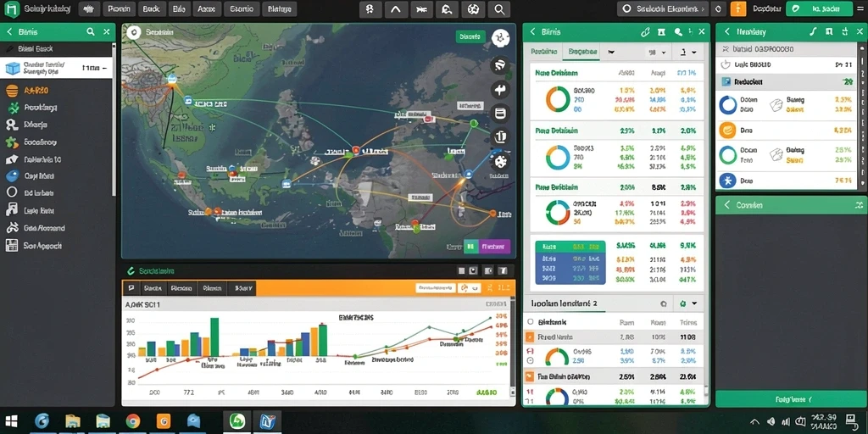Image resolution: width=868 pixels, height=434 pixels.
Task: Click the magnifier search icon in top toolbar
Action: tap(498, 8)
